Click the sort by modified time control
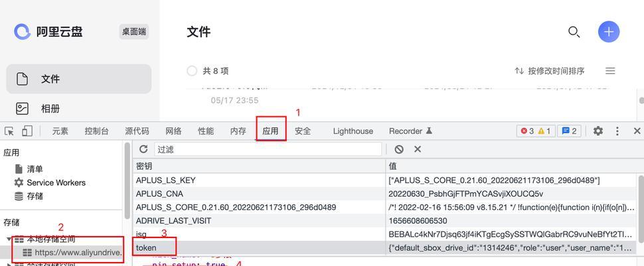This screenshot has width=644, height=266. pos(550,70)
